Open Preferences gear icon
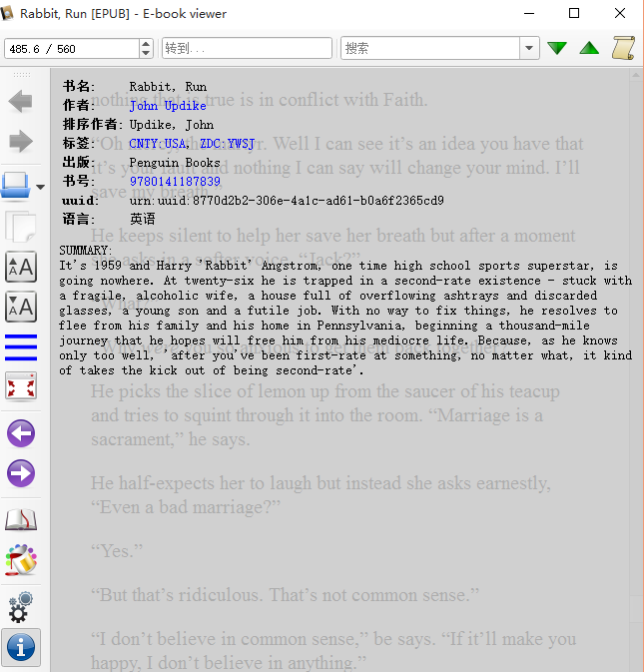This screenshot has width=644, height=672. (x=21, y=607)
